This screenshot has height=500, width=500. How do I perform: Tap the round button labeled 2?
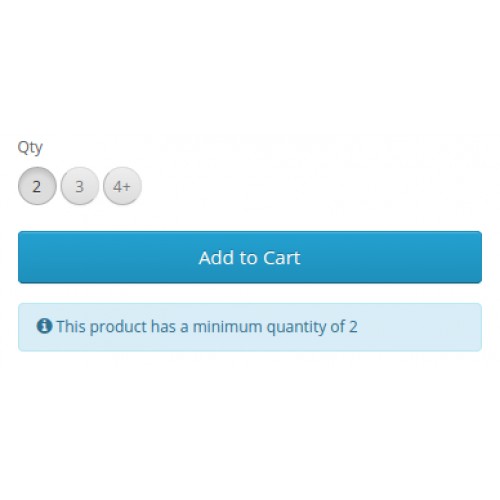click(37, 186)
